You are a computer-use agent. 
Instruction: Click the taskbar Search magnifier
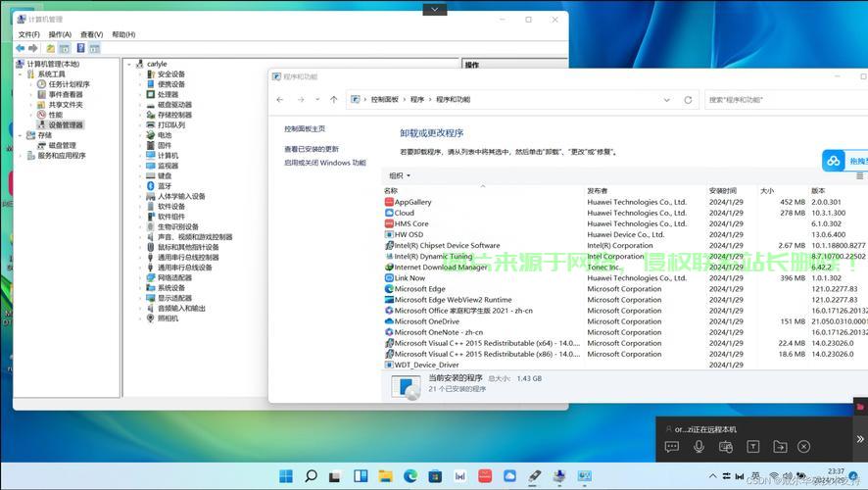coord(312,476)
